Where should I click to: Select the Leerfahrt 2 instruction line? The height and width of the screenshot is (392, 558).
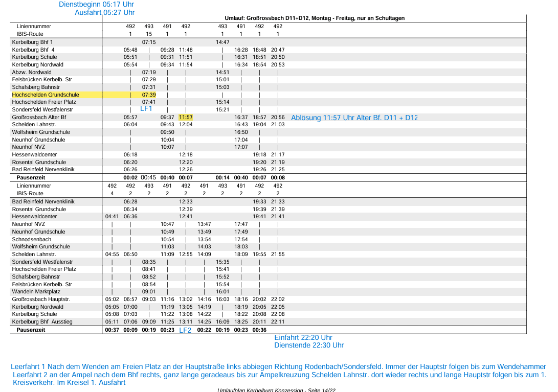(x=279, y=375)
